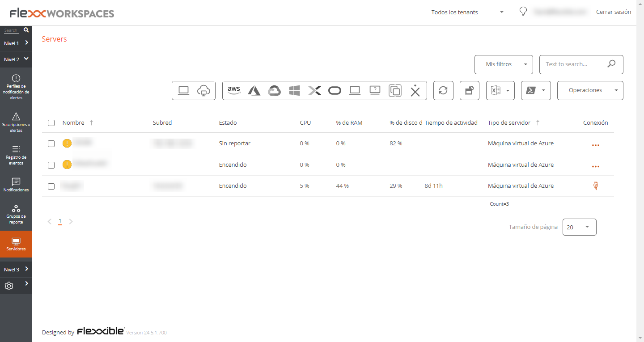Sort by the CPU column header
Image resolution: width=644 pixels, height=342 pixels.
(x=305, y=122)
